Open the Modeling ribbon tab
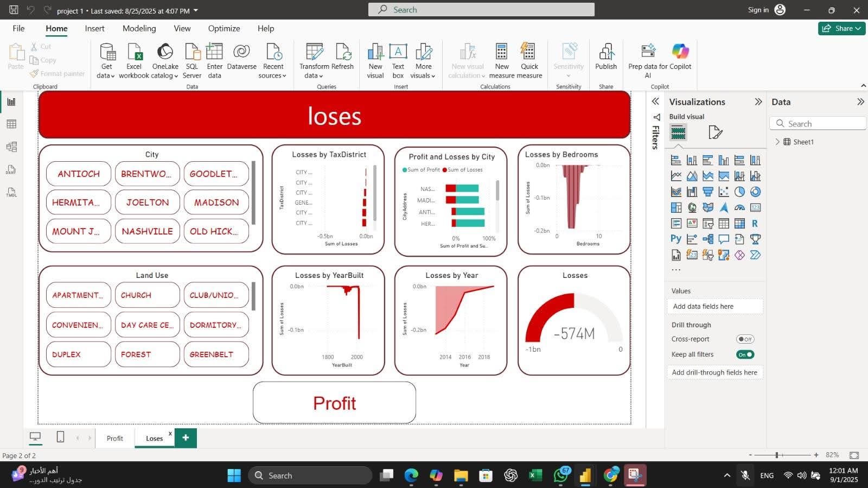This screenshot has width=868, height=488. [x=139, y=29]
